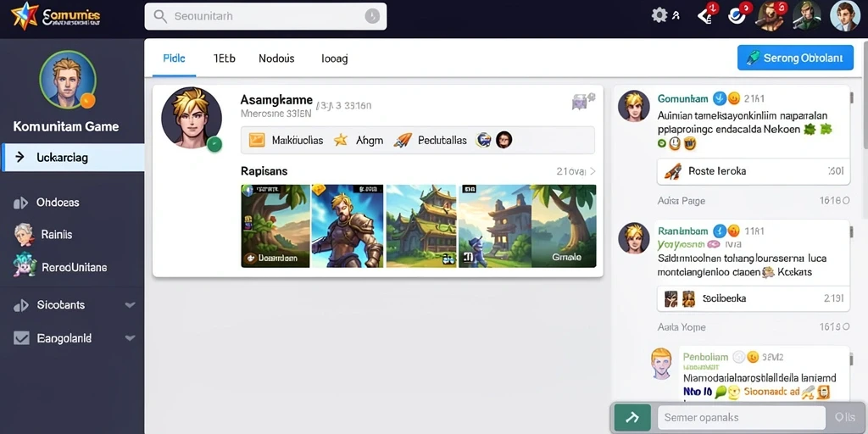Click the far-right page scrollbar
The height and width of the screenshot is (434, 868).
tap(864, 94)
